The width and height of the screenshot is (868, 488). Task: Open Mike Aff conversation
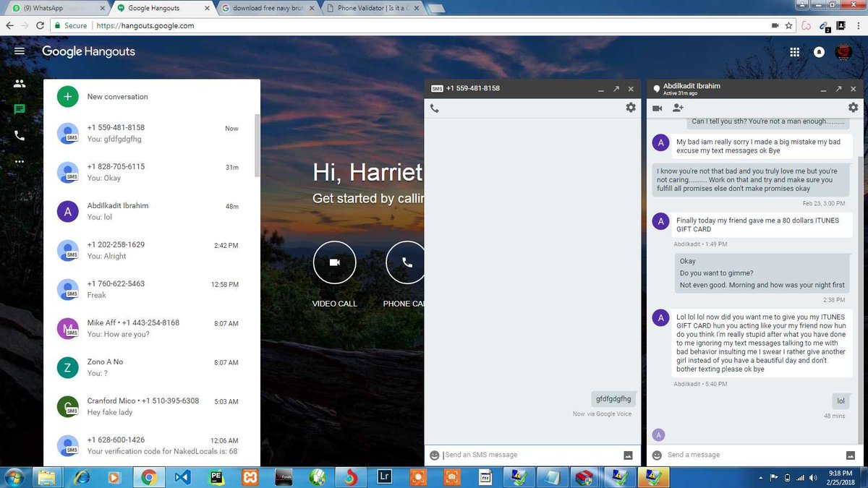click(149, 328)
